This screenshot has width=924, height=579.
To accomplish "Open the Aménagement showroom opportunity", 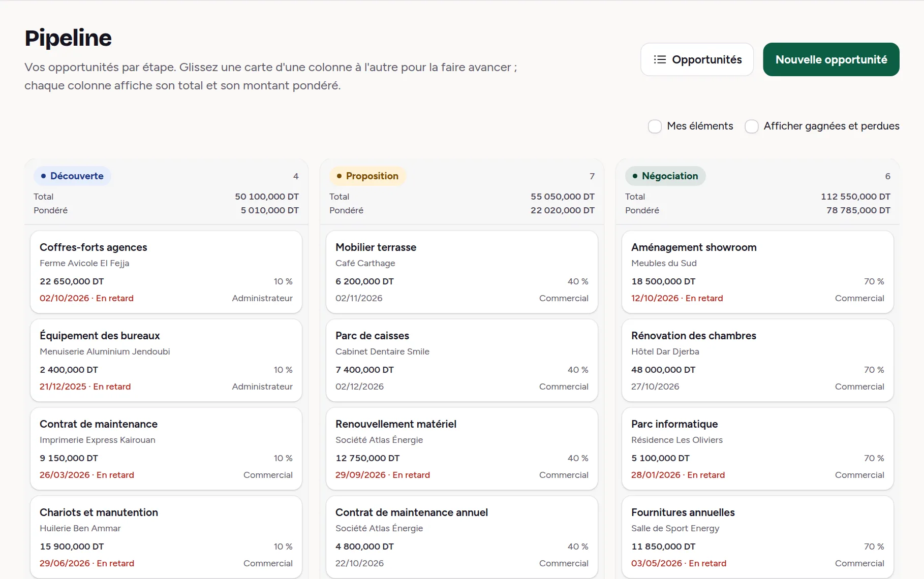I will (x=758, y=272).
